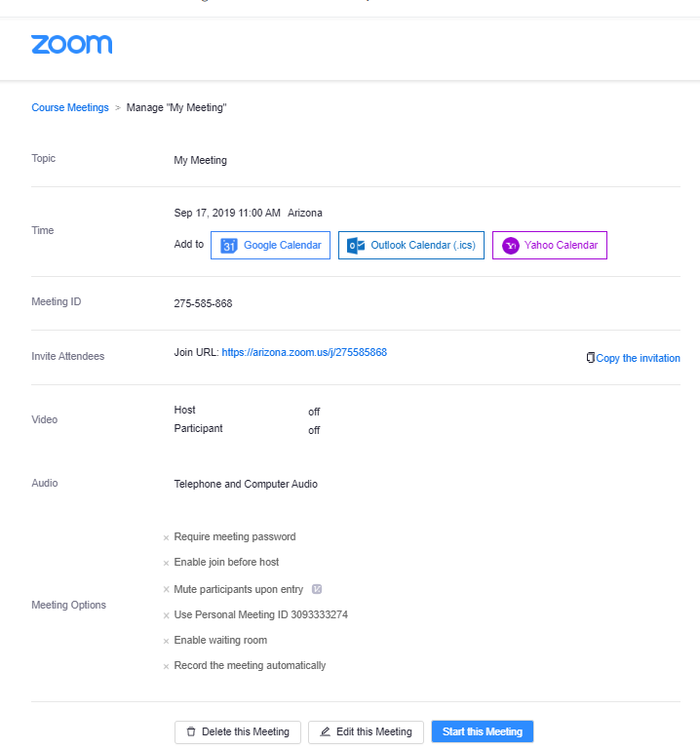Click the purple Yahoo icon
Image resolution: width=700 pixels, height=749 pixels.
[x=511, y=246]
